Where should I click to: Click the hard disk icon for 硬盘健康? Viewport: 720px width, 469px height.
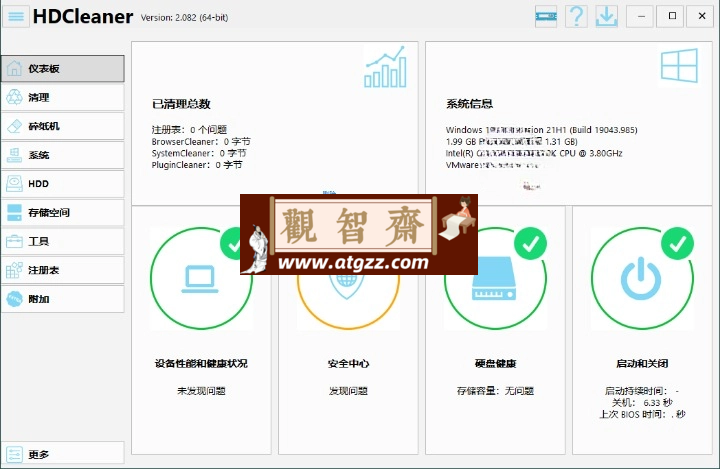[494, 278]
